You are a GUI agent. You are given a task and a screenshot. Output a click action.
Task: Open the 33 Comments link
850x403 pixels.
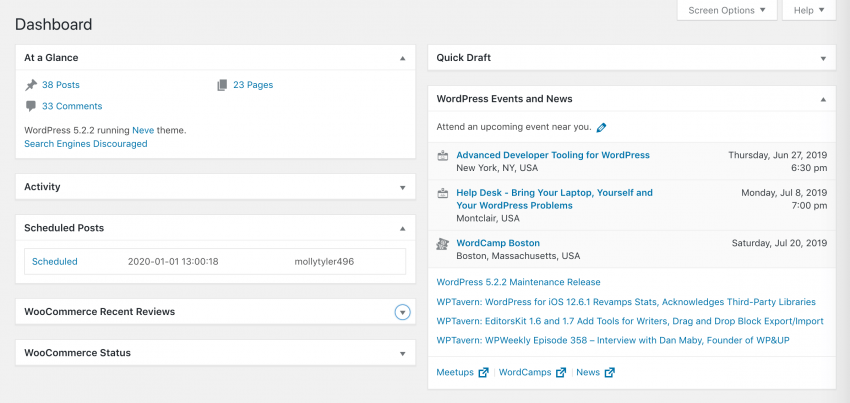click(x=72, y=106)
